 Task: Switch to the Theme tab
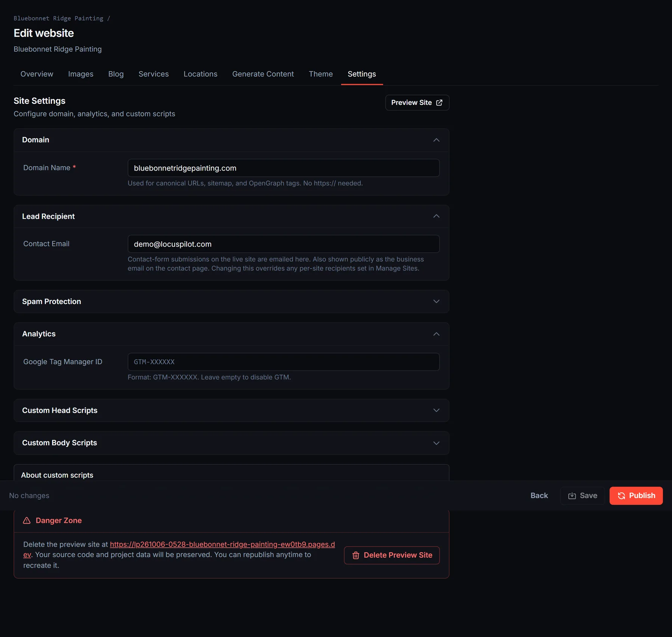[x=321, y=74]
